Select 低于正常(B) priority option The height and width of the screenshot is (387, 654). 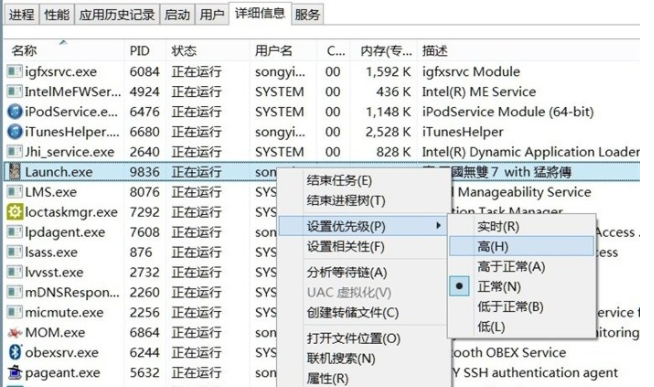tap(510, 307)
